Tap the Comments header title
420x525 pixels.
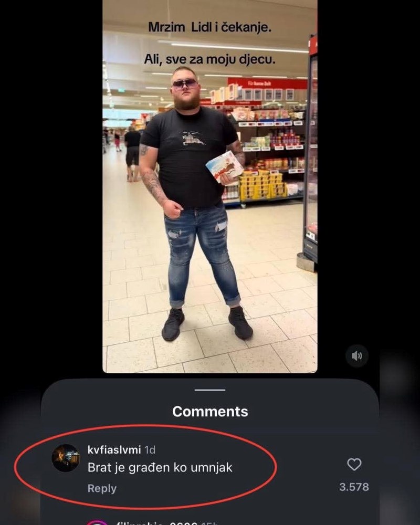click(x=210, y=412)
